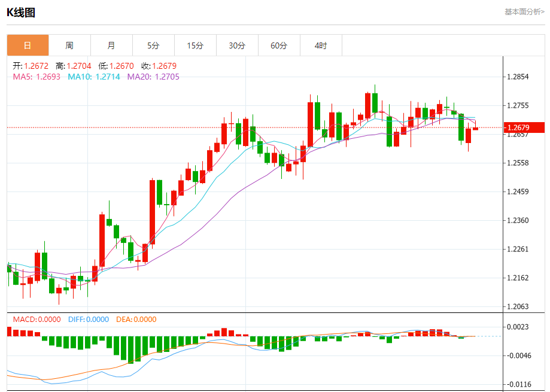The height and width of the screenshot is (392, 550).
Task: Click the 1.2854 price axis label
Action: click(x=518, y=77)
